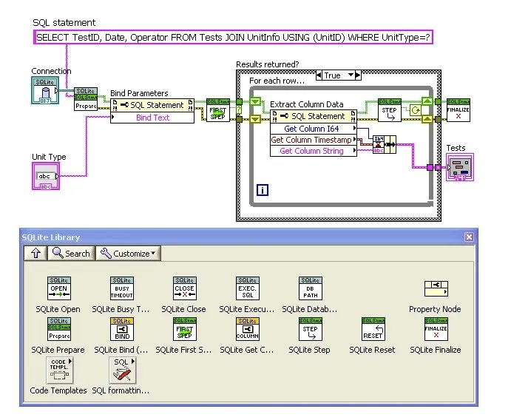The image size is (511, 420).
Task: Pick the Property Node palette icon
Action: pyautogui.click(x=436, y=288)
